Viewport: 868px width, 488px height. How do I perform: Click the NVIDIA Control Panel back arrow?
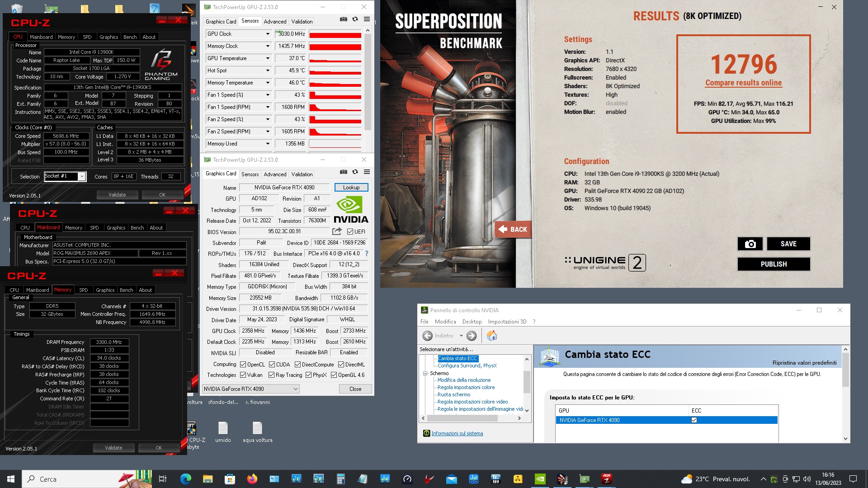point(427,336)
